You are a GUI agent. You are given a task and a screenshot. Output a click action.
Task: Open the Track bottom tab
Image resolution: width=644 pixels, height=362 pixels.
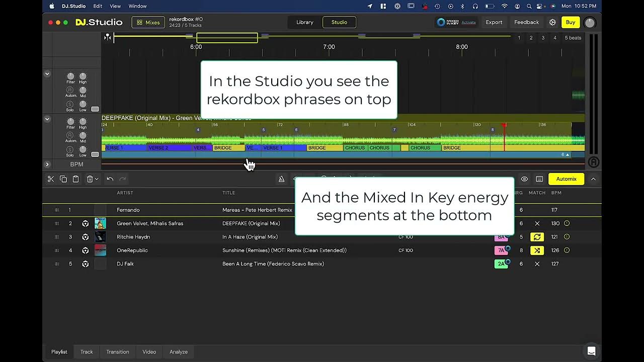click(x=87, y=352)
